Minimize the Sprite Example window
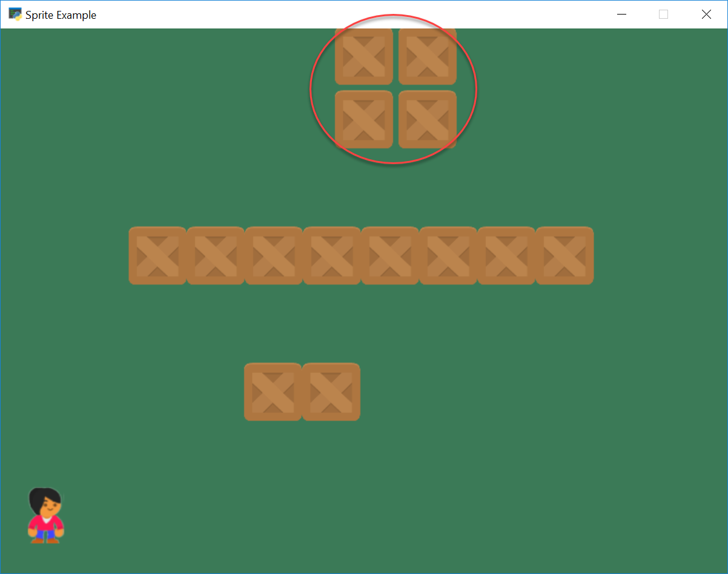 (x=621, y=15)
